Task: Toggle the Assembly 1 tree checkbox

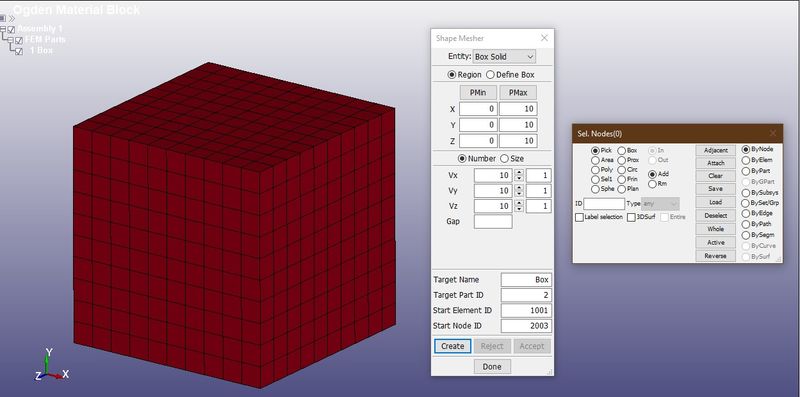Action: click(11, 30)
